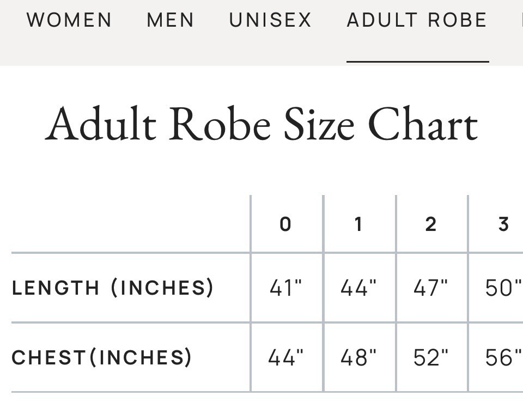Select size 0 column header
Viewport: 523px width, 420px height.
coord(285,224)
